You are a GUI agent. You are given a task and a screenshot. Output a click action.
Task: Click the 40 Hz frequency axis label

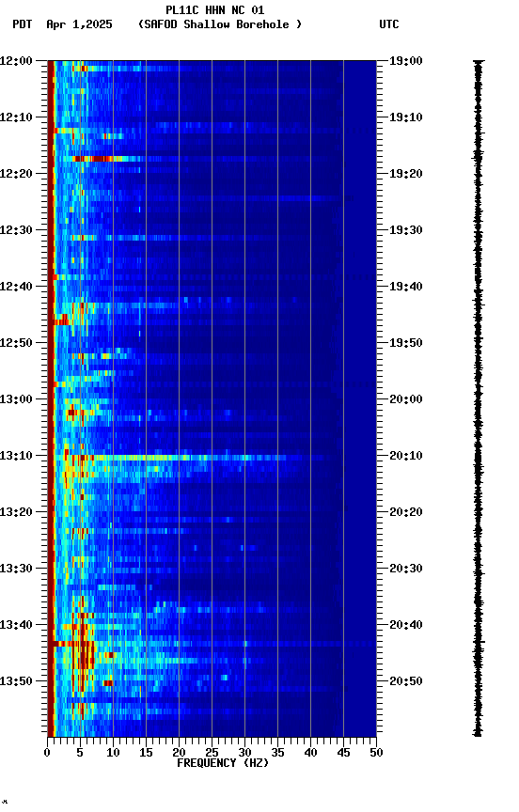pos(311,753)
